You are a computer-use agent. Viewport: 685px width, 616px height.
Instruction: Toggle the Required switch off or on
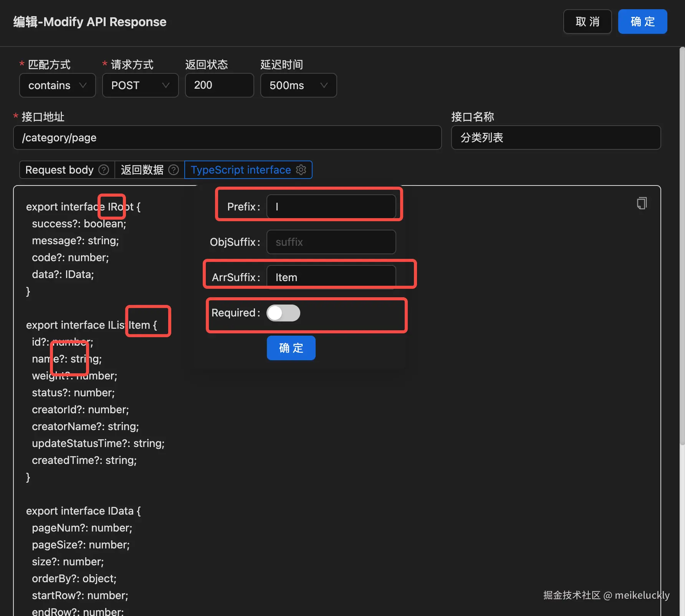click(283, 313)
